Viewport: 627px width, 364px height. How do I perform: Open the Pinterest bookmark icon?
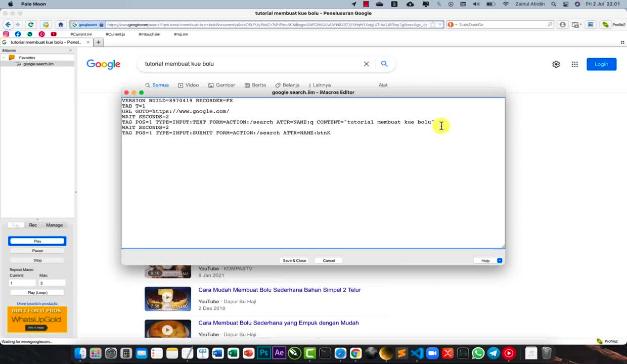pyautogui.click(x=41, y=34)
